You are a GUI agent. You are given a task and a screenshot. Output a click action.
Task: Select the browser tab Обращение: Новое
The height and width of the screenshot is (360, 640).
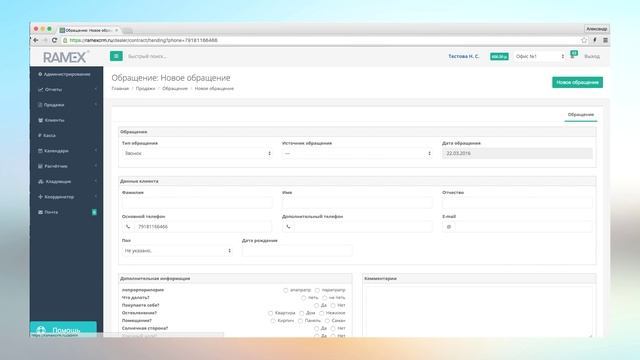(88, 30)
